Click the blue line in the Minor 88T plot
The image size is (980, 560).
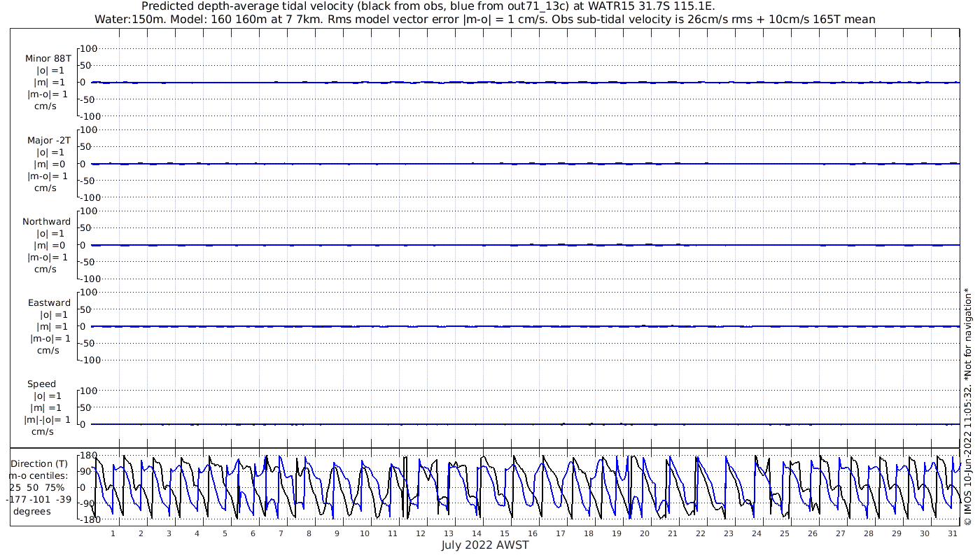pos(525,83)
